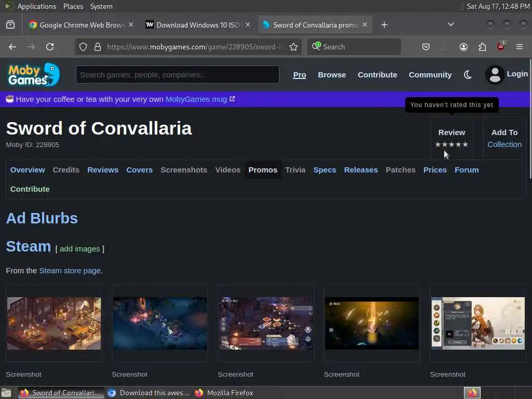Open the Community menu in header
Viewport: 532px width, 399px height.
click(x=430, y=75)
